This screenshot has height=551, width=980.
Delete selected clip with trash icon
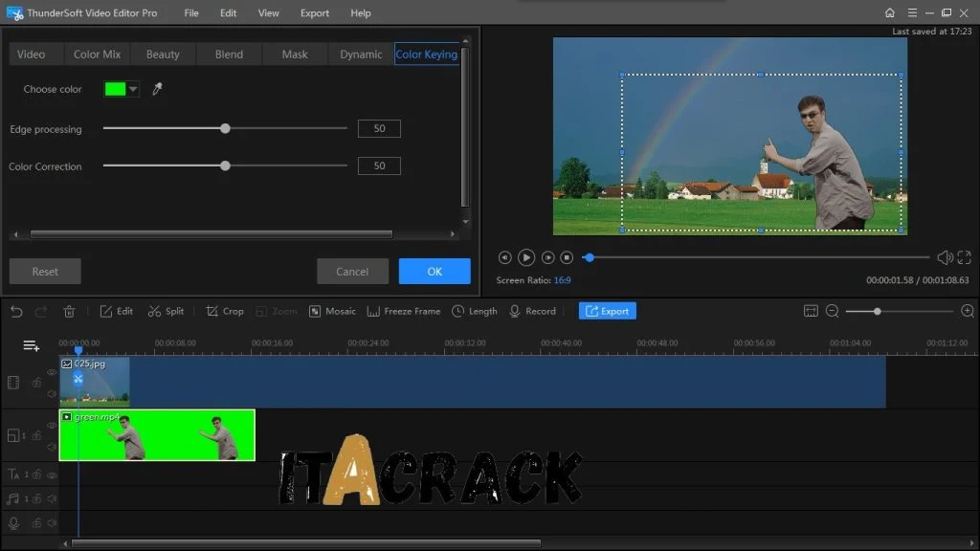[x=67, y=311]
